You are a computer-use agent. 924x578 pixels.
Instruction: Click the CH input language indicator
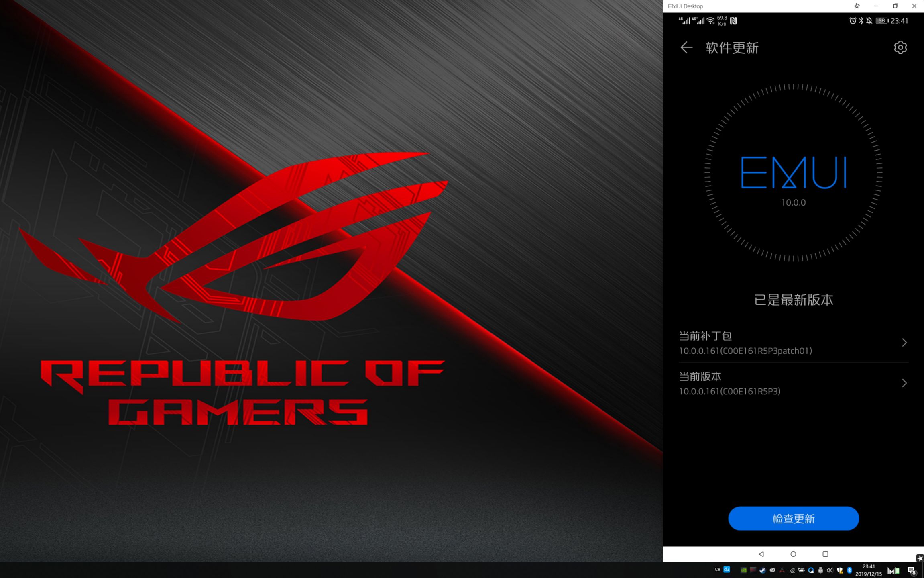tap(718, 569)
